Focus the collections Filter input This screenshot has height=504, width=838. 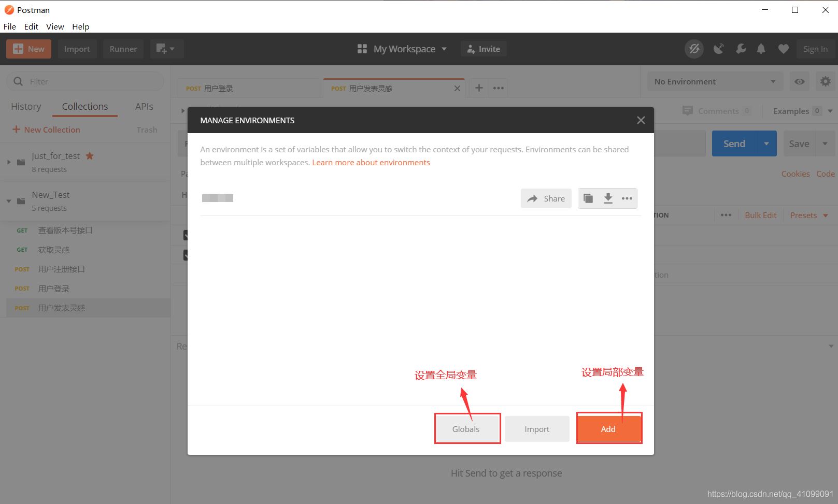point(85,81)
